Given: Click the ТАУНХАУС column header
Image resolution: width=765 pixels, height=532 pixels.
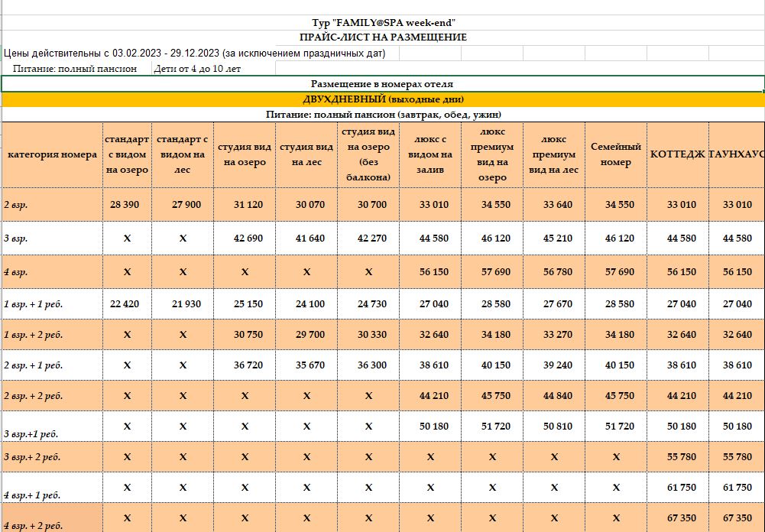Looking at the screenshot, I should coord(737,154).
